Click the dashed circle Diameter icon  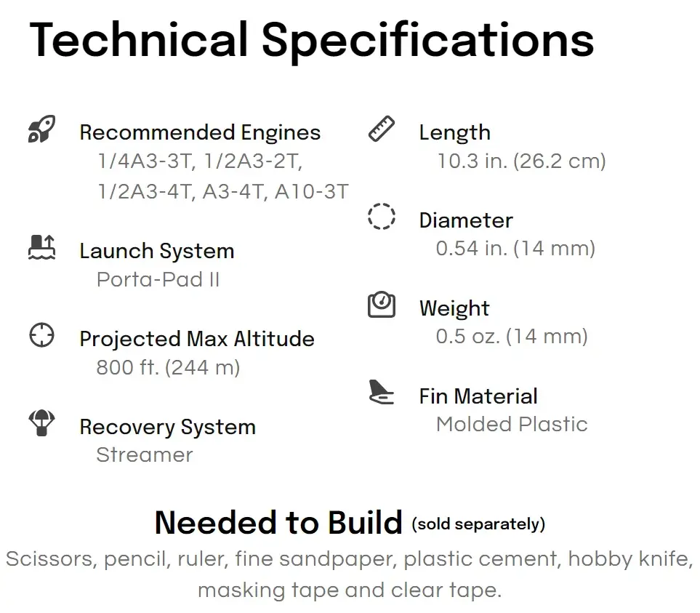coord(381,217)
